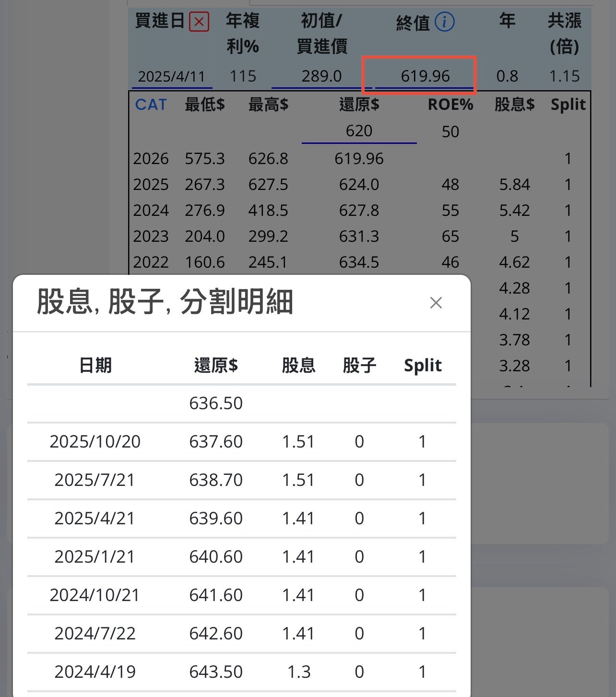616x697 pixels.
Task: Click the 買進日 date field showing 2025/4/11
Action: [x=172, y=77]
